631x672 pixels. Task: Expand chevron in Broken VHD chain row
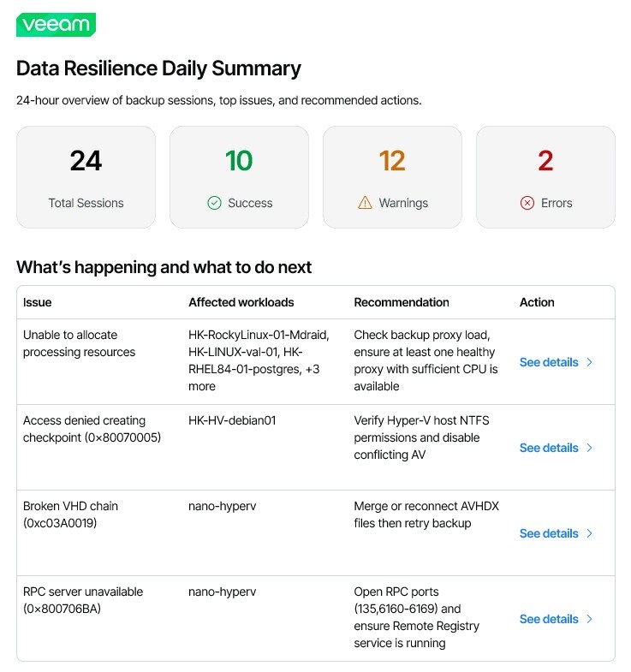click(589, 533)
